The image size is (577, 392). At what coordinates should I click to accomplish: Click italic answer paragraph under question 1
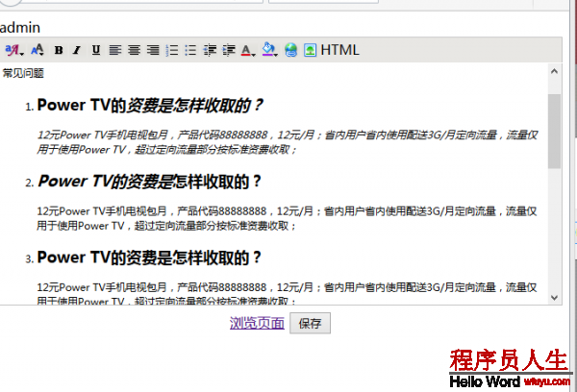click(x=287, y=142)
